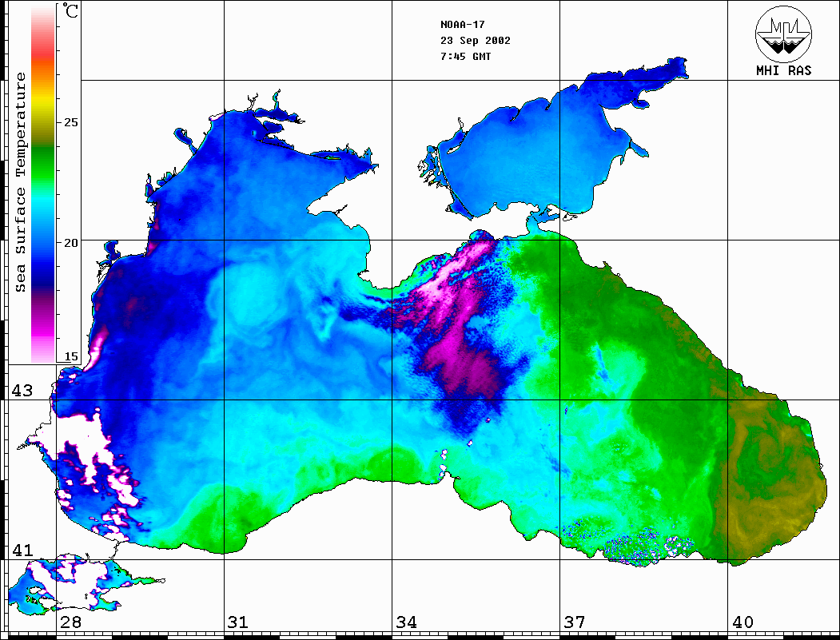This screenshot has height=640, width=840.
Task: Click the °C unit label
Action: pyautogui.click(x=70, y=10)
